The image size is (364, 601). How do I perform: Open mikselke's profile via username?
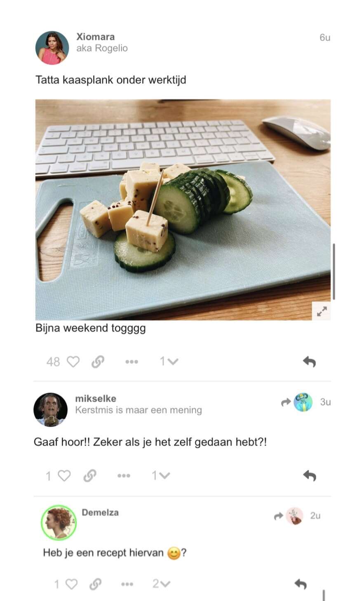click(x=96, y=399)
